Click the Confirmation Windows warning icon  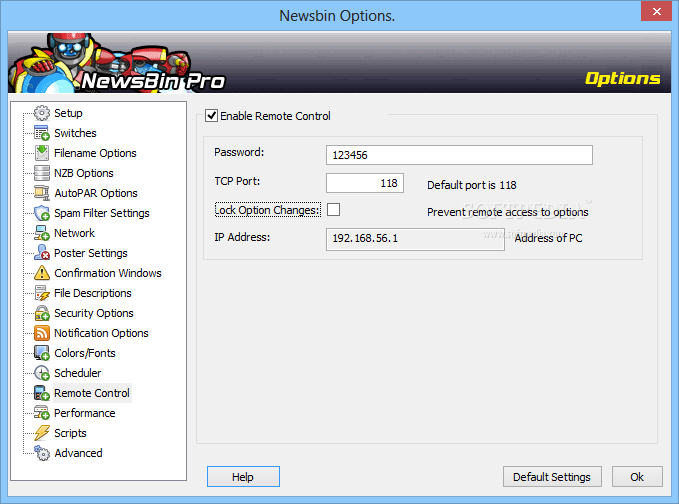[42, 273]
